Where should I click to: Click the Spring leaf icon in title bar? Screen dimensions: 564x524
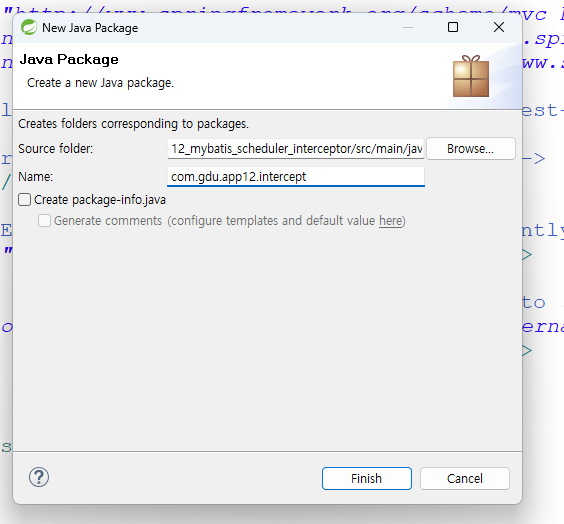[x=29, y=27]
